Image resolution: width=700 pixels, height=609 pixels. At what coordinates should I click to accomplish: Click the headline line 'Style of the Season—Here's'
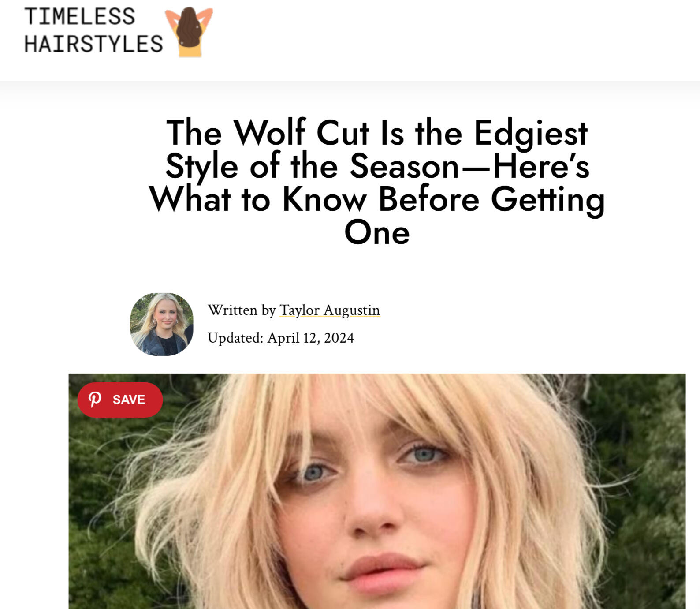[377, 166]
